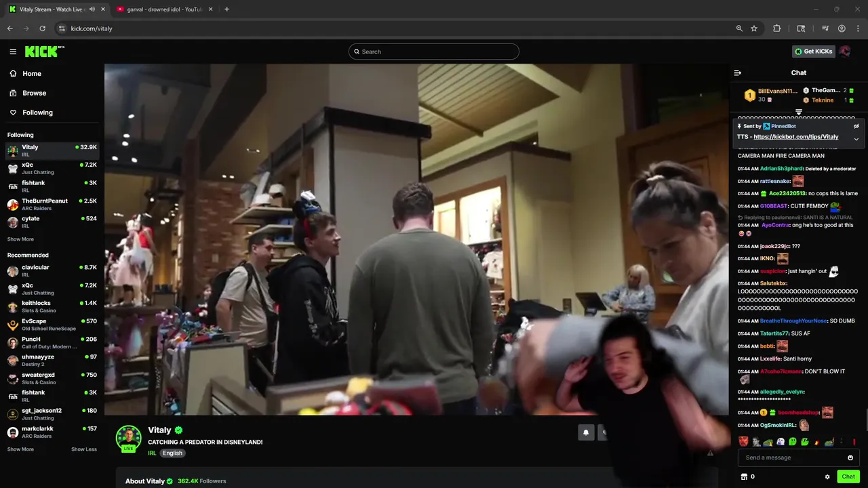The image size is (868, 488).
Task: Reload the page
Action: point(43,28)
